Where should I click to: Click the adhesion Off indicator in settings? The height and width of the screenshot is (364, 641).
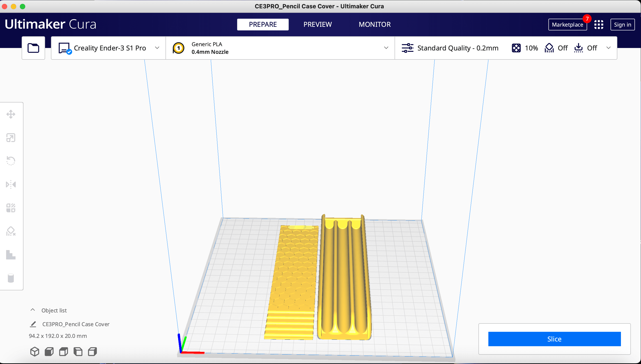point(586,48)
